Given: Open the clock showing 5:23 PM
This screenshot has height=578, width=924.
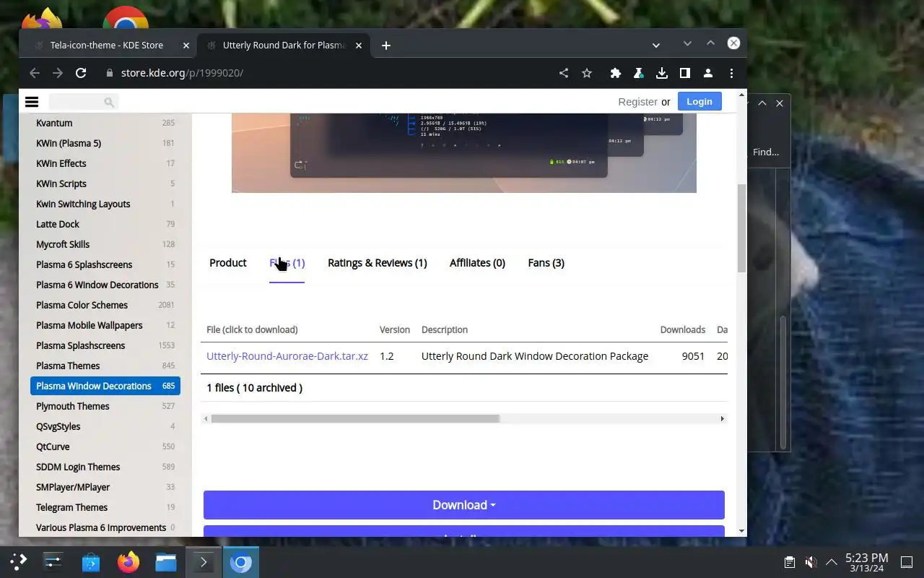Looking at the screenshot, I should point(866,562).
